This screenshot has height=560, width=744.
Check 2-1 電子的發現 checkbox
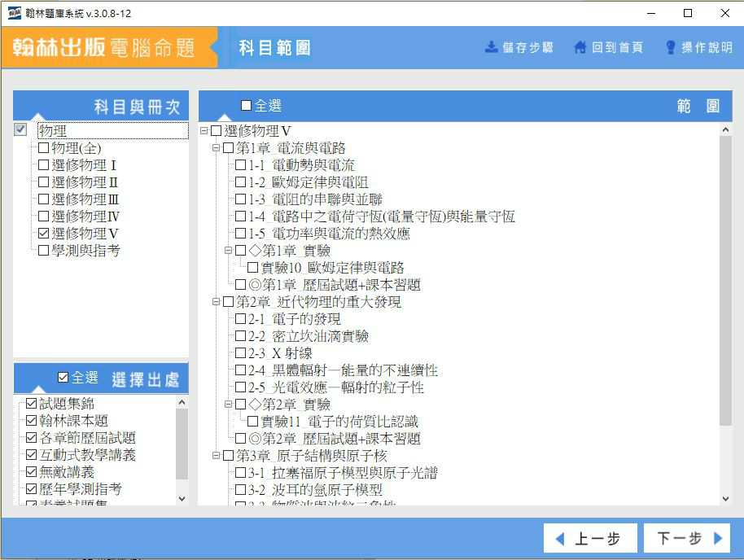tap(241, 318)
